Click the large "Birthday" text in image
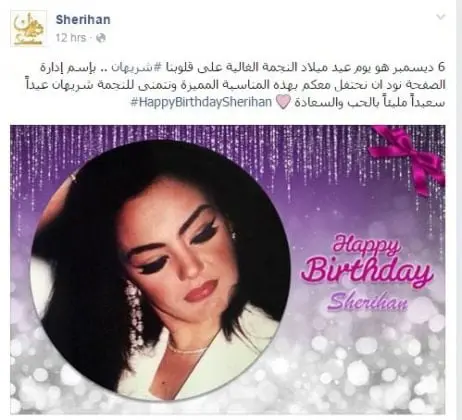Image resolution: width=462 pixels, height=420 pixels. coord(367,272)
